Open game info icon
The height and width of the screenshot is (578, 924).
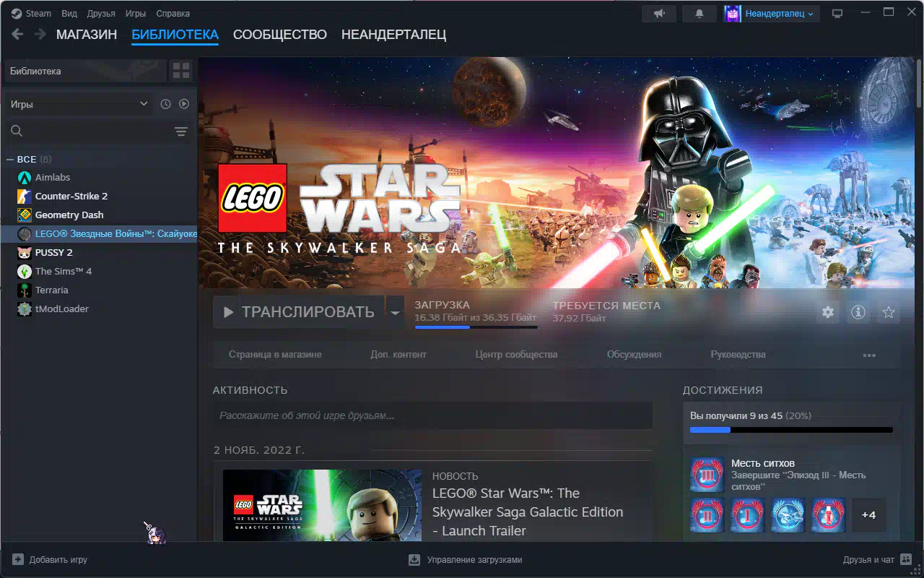858,312
